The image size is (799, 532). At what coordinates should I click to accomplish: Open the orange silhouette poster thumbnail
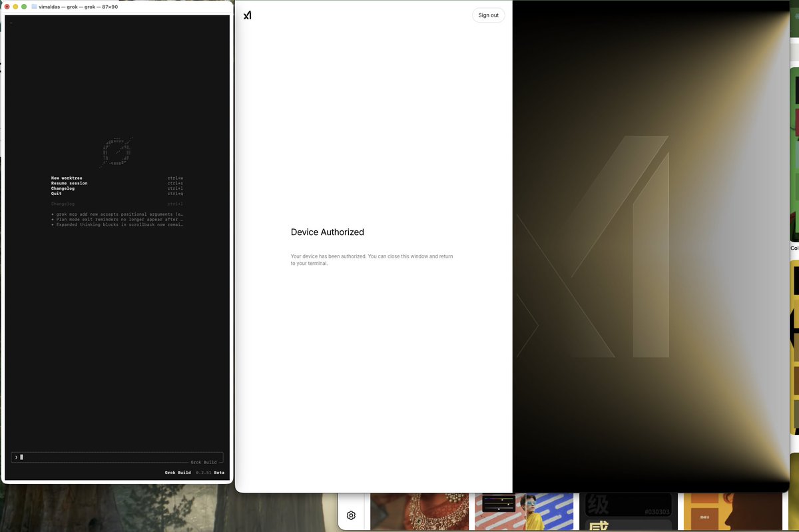tap(732, 511)
